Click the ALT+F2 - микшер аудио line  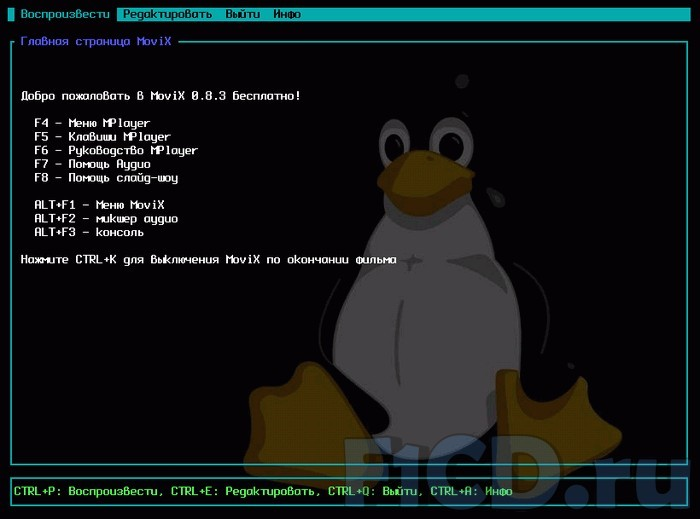(106, 219)
